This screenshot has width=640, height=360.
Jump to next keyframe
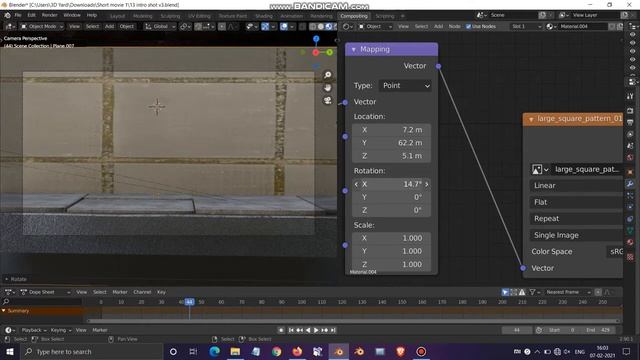click(324, 330)
